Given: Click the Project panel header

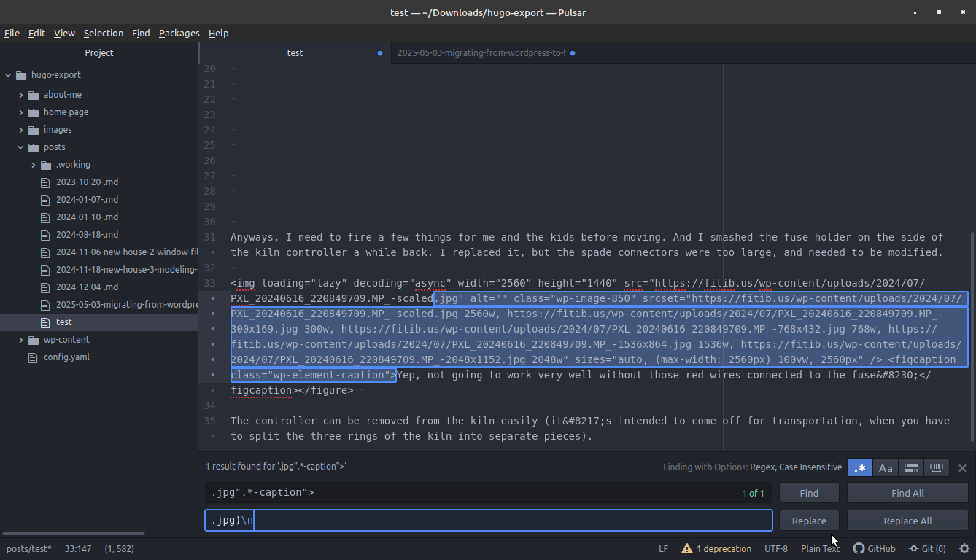Looking at the screenshot, I should click(x=99, y=53).
